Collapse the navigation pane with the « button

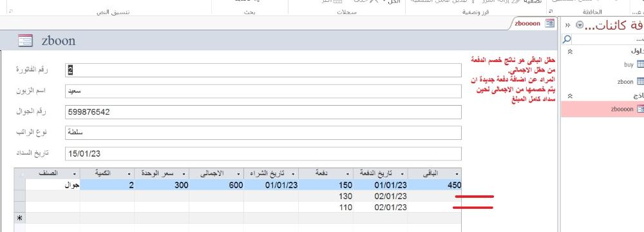[x=567, y=25]
